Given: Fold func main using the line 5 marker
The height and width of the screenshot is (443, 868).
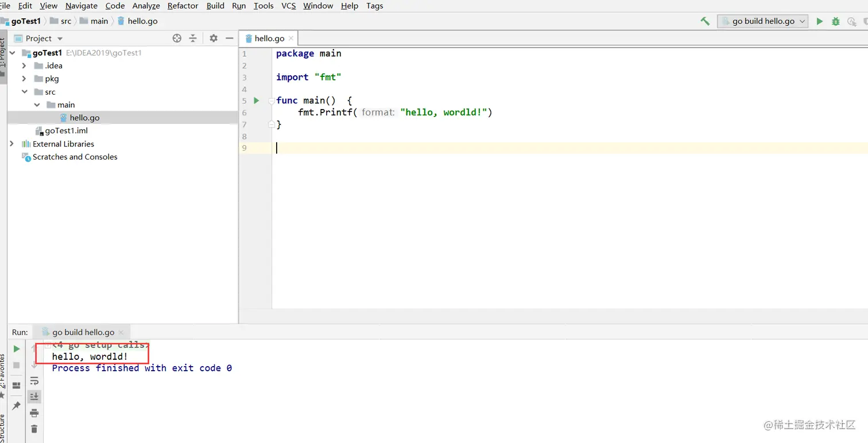Looking at the screenshot, I should click(x=271, y=100).
